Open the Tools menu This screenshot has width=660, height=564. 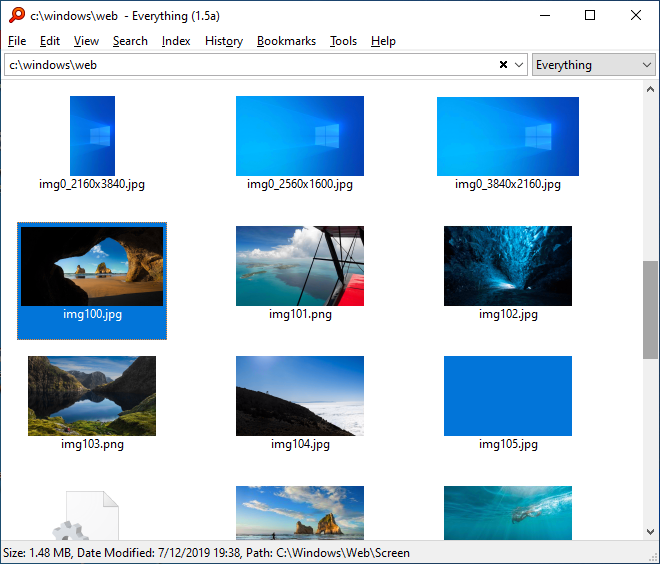pos(343,41)
